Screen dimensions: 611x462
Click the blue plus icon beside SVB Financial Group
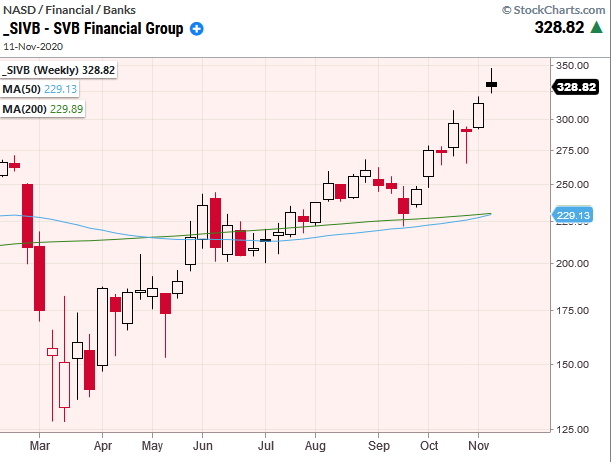pos(196,29)
